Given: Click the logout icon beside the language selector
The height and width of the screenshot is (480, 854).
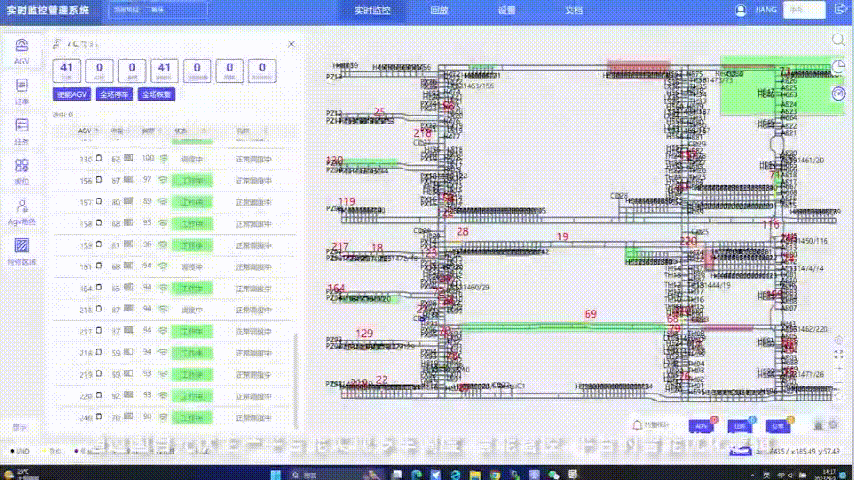Looking at the screenshot, I should pyautogui.click(x=841, y=10).
